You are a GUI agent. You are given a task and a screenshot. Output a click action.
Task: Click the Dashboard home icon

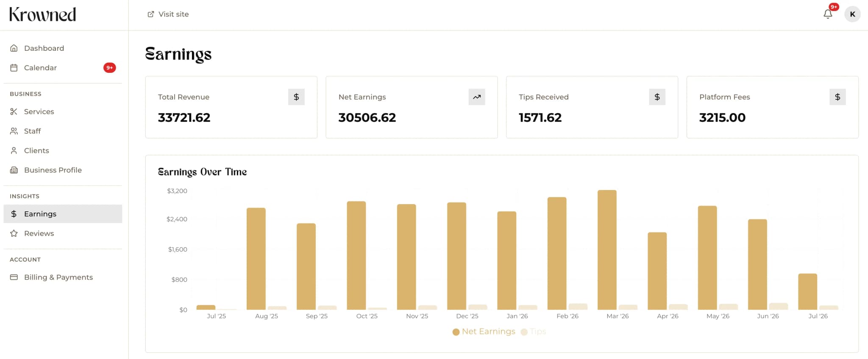click(14, 48)
